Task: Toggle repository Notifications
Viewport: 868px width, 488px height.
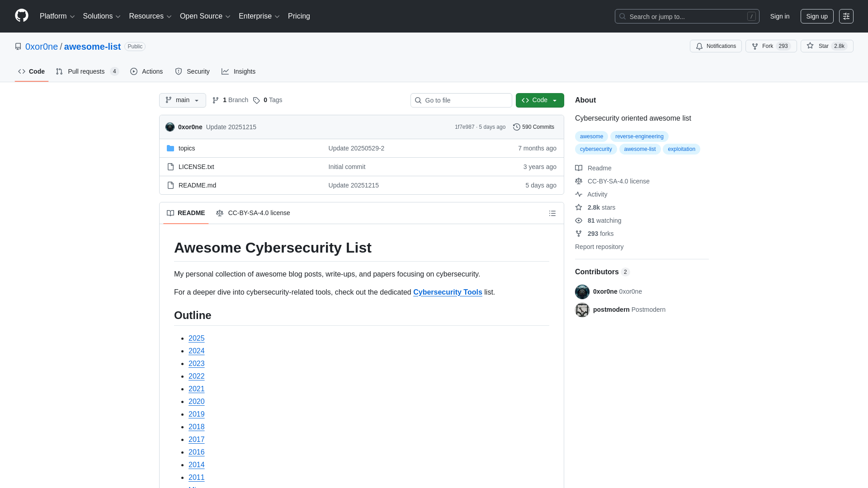Action: tap(716, 46)
